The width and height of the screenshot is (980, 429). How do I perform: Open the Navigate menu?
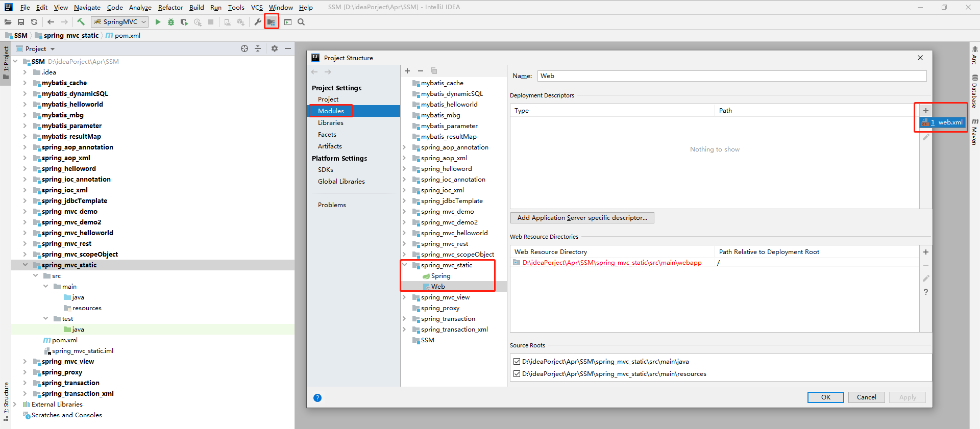[x=87, y=7]
